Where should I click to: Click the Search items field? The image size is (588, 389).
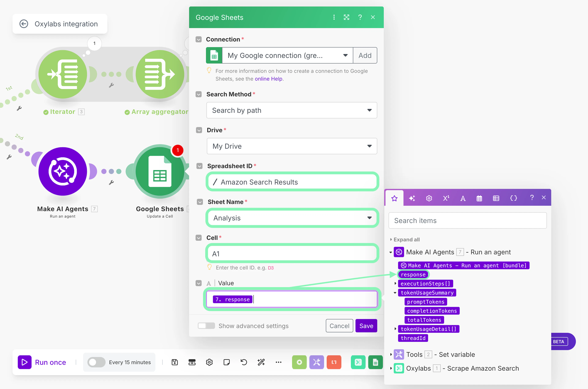click(467, 221)
